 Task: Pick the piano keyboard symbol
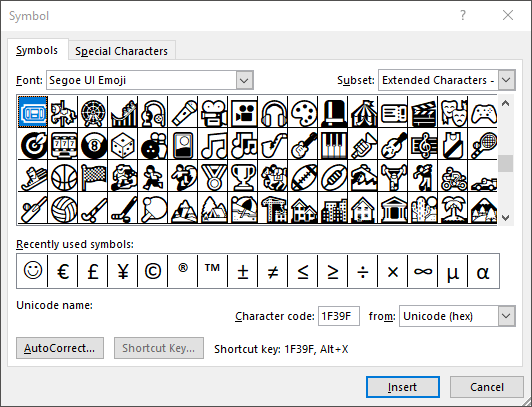(333, 144)
